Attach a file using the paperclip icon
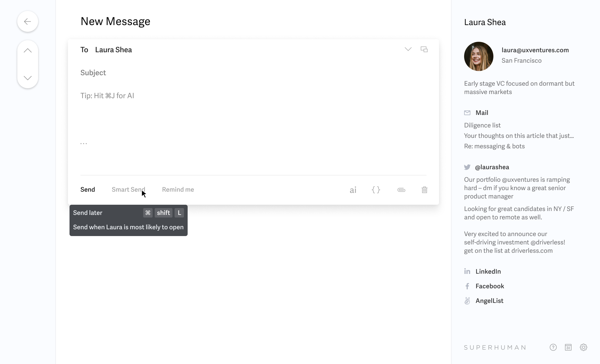 (x=401, y=190)
